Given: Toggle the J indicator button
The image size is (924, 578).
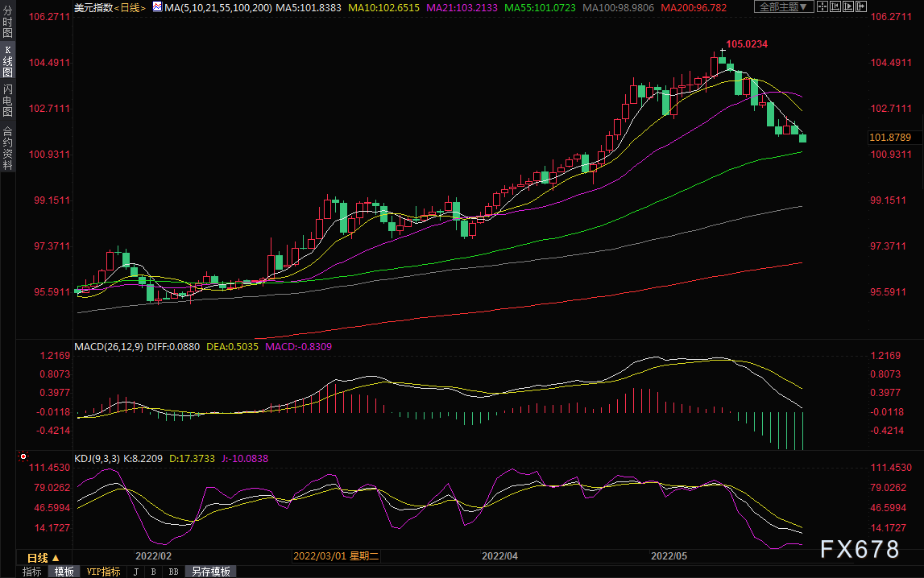Looking at the screenshot, I should (136, 572).
